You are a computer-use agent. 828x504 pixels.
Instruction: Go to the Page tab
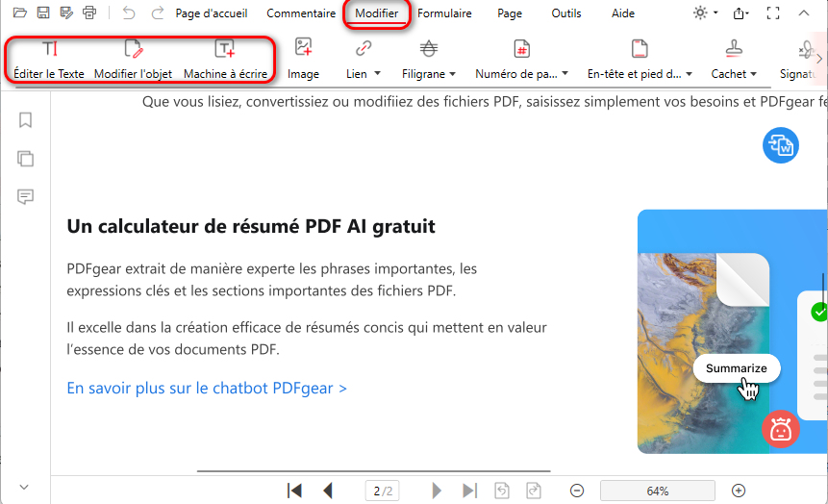(x=510, y=13)
